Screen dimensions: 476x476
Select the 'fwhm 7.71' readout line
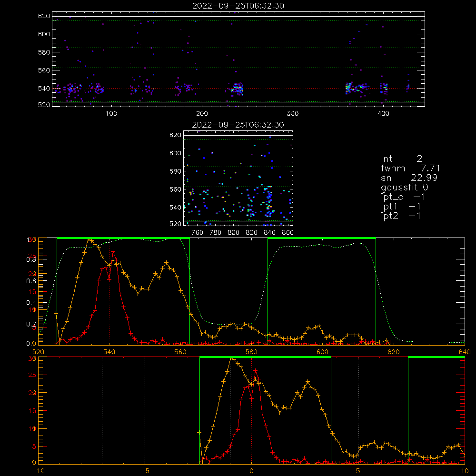tap(410, 168)
